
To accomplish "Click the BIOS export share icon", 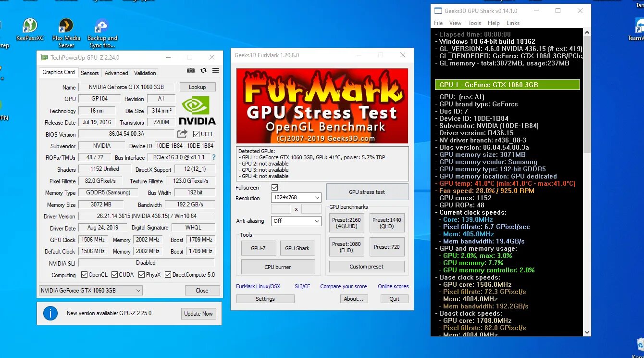I will [x=182, y=134].
